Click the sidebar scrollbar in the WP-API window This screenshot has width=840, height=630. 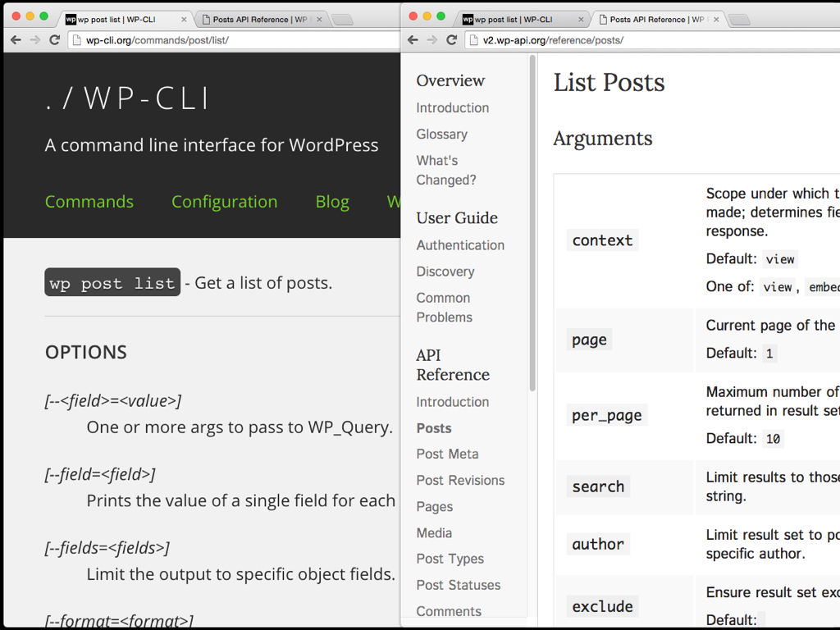point(532,223)
